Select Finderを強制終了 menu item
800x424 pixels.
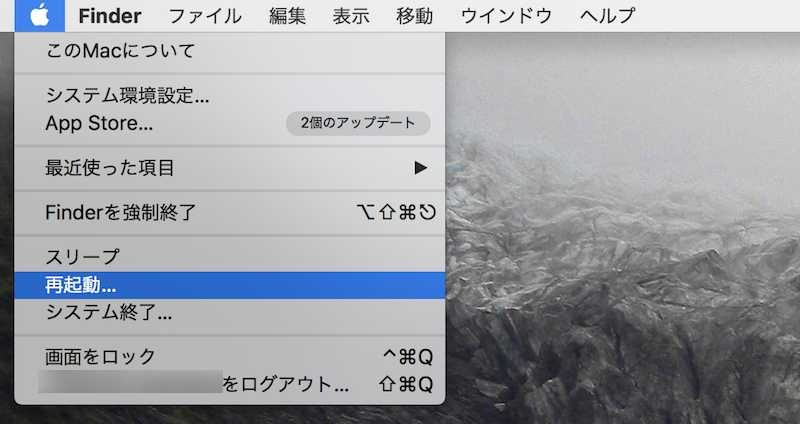pyautogui.click(x=121, y=212)
